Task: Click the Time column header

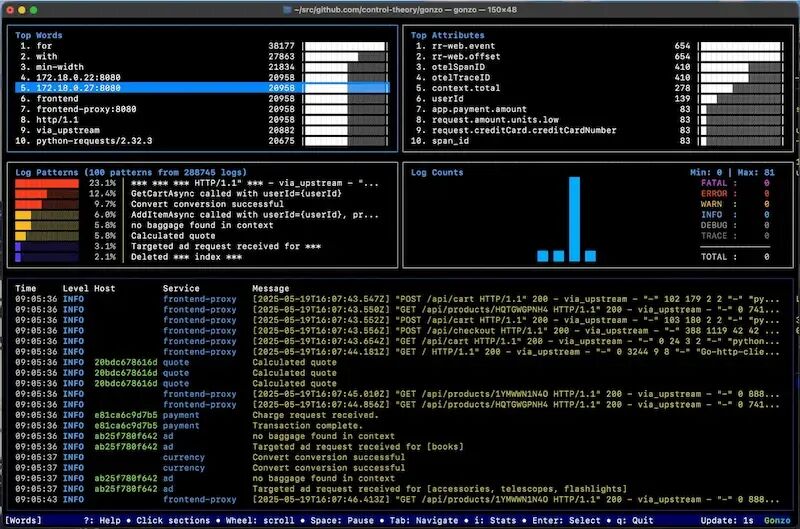Action: pyautogui.click(x=26, y=288)
